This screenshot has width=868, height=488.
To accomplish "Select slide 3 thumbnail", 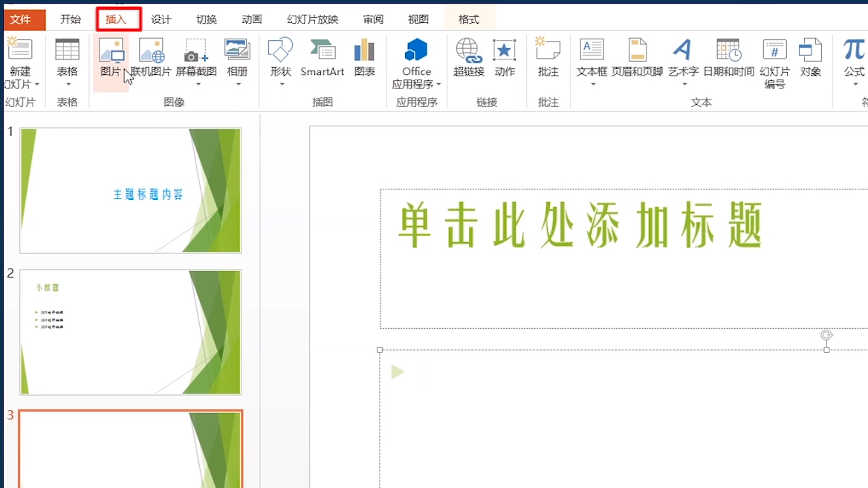I will (x=131, y=449).
